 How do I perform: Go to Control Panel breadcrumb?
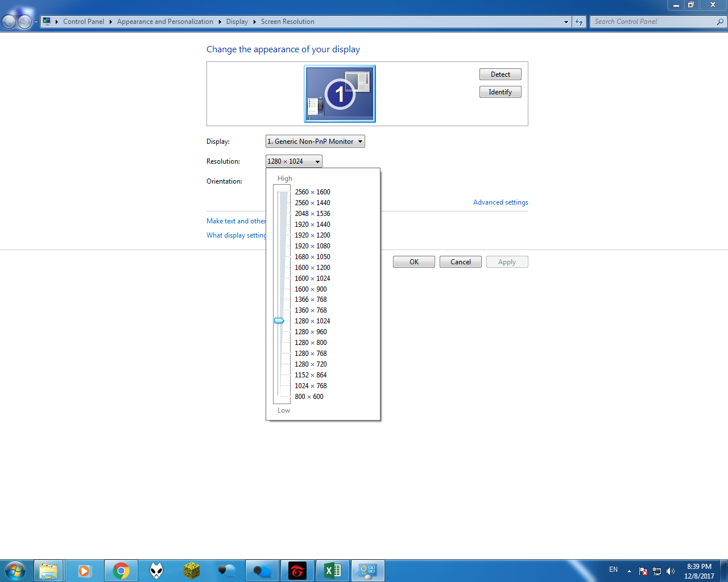pyautogui.click(x=84, y=22)
